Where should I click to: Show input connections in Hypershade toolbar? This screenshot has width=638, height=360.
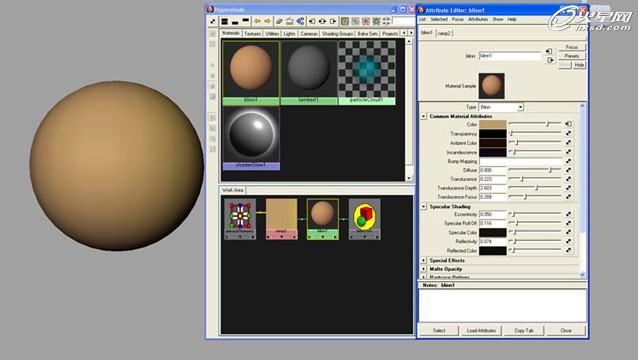(x=312, y=21)
